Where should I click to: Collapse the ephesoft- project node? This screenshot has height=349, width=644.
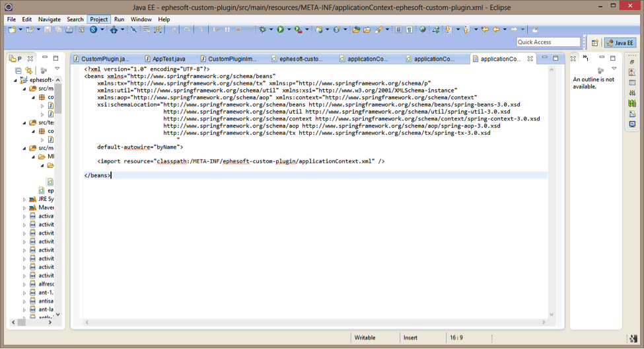16,80
